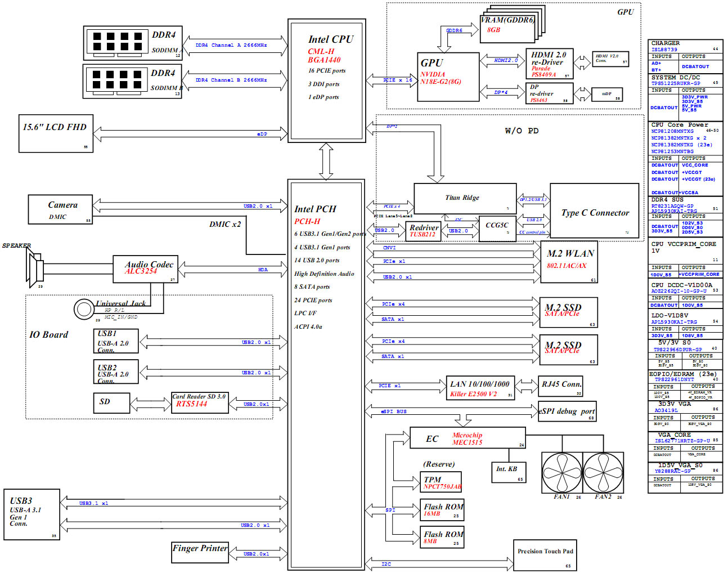This screenshot has width=728, height=573.
Task: Click the DP re-driver PS8463 block
Action: (550, 93)
